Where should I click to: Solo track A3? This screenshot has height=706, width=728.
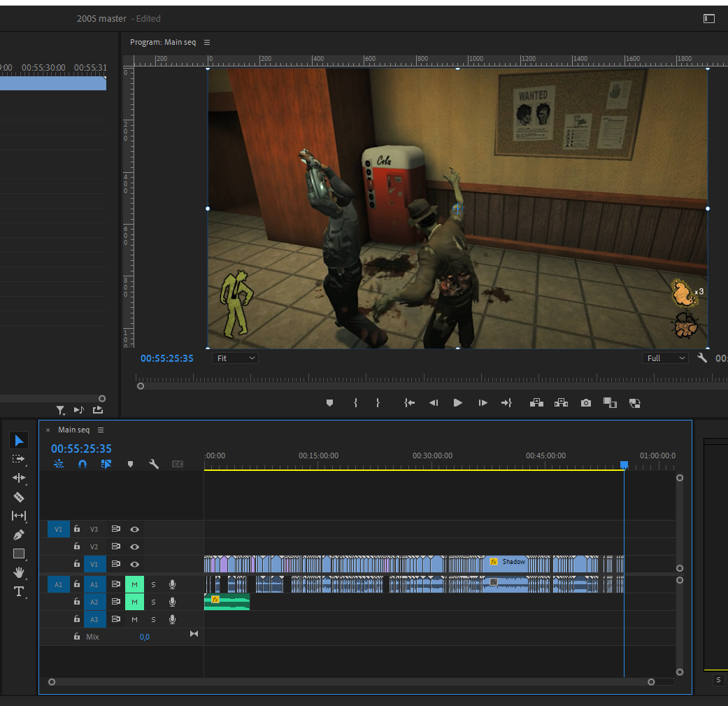153,620
